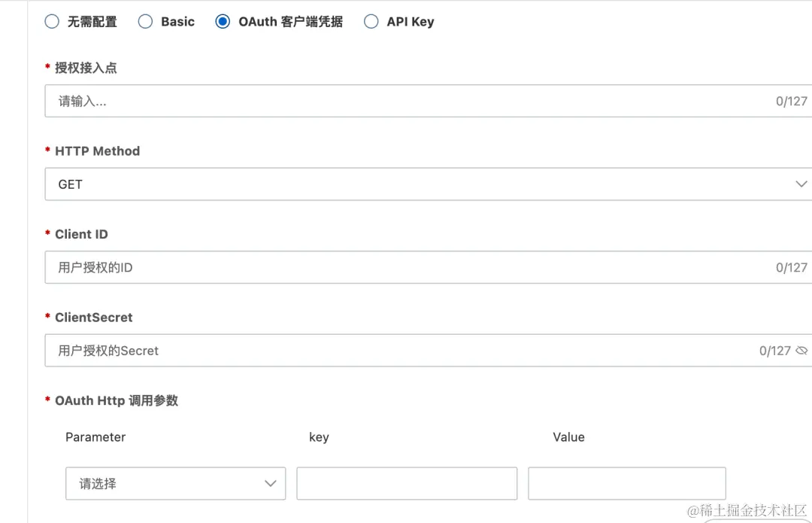Select the Basic authentication radio option
The image size is (812, 523).
145,22
